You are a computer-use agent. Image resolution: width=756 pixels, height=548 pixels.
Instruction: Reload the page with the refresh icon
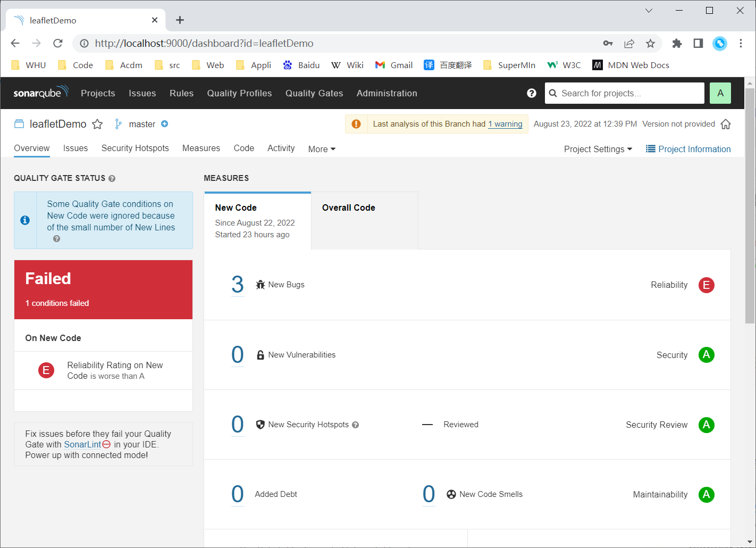coord(58,43)
